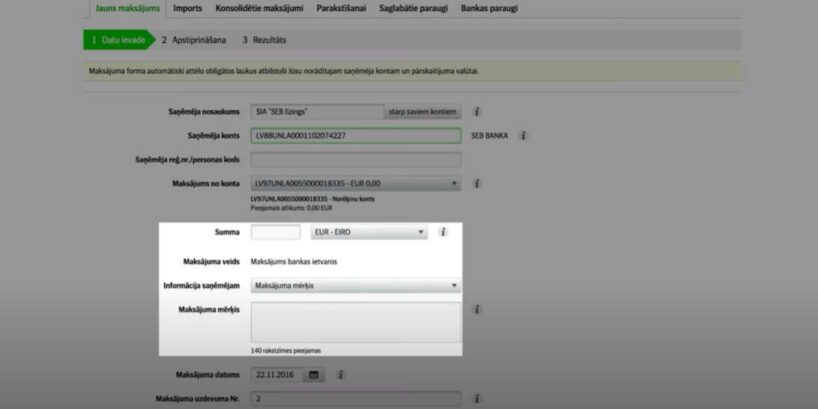Open the EUR - EIRO currency dropdown
818x409 pixels.
pos(369,232)
